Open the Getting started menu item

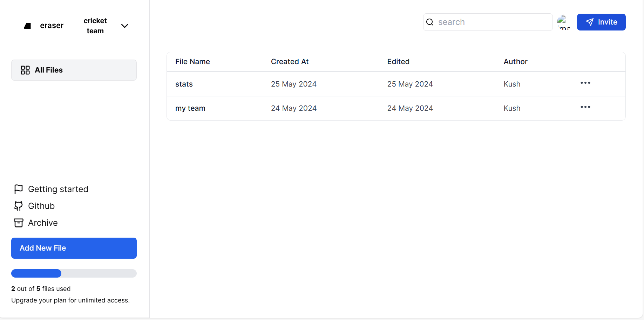(x=58, y=189)
